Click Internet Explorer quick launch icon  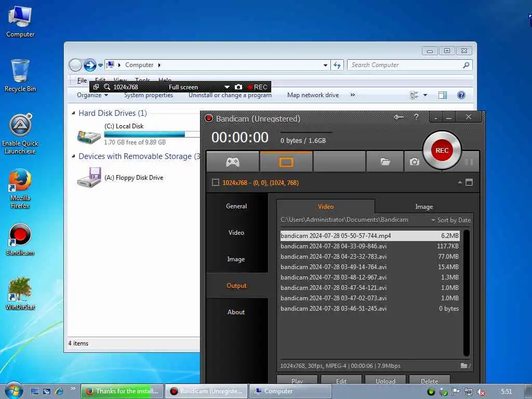pyautogui.click(x=59, y=391)
